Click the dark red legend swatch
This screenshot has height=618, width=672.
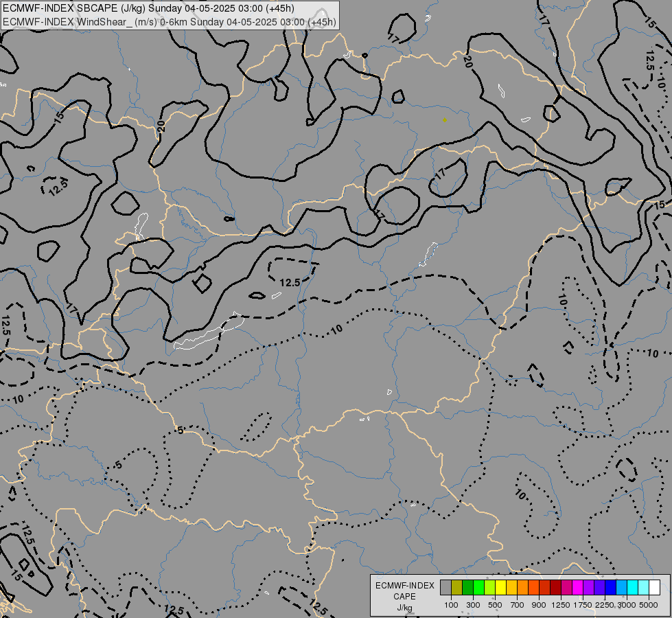[555, 587]
